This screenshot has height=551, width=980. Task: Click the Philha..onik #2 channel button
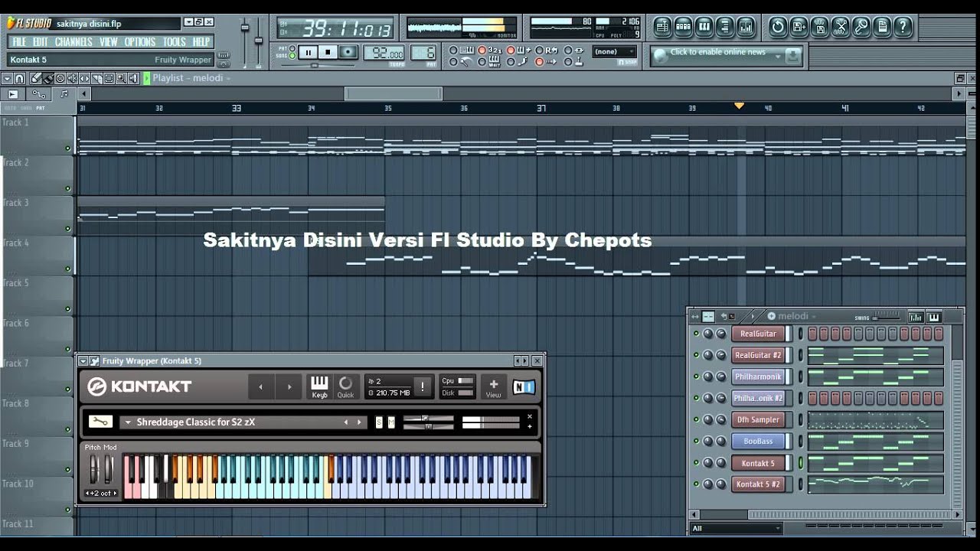click(x=758, y=398)
